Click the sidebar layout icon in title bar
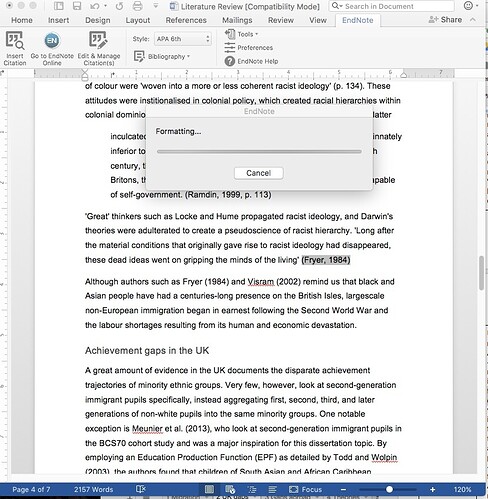 click(x=59, y=6)
